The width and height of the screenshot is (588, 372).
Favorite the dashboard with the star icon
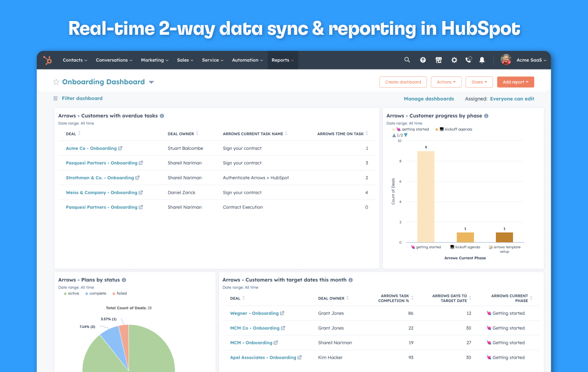point(56,82)
